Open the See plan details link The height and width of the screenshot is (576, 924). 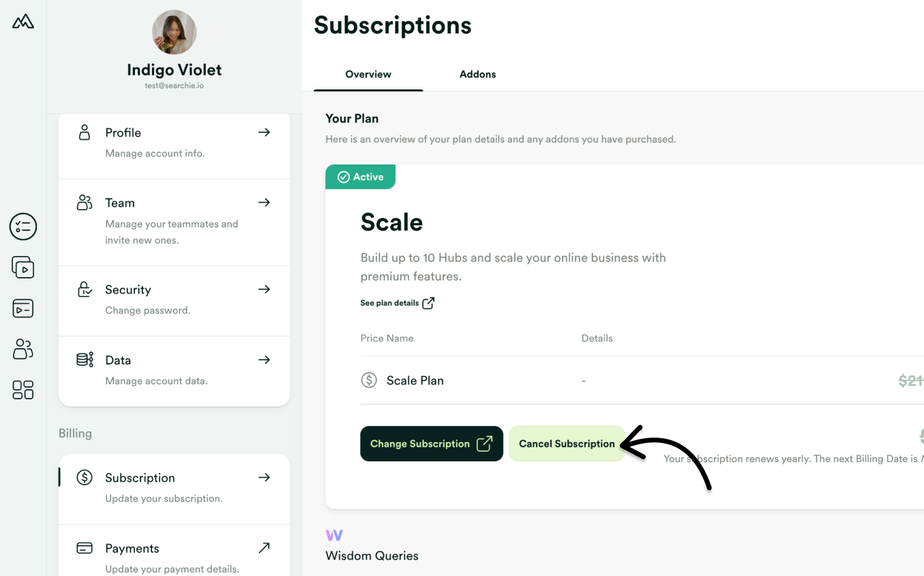coord(398,302)
